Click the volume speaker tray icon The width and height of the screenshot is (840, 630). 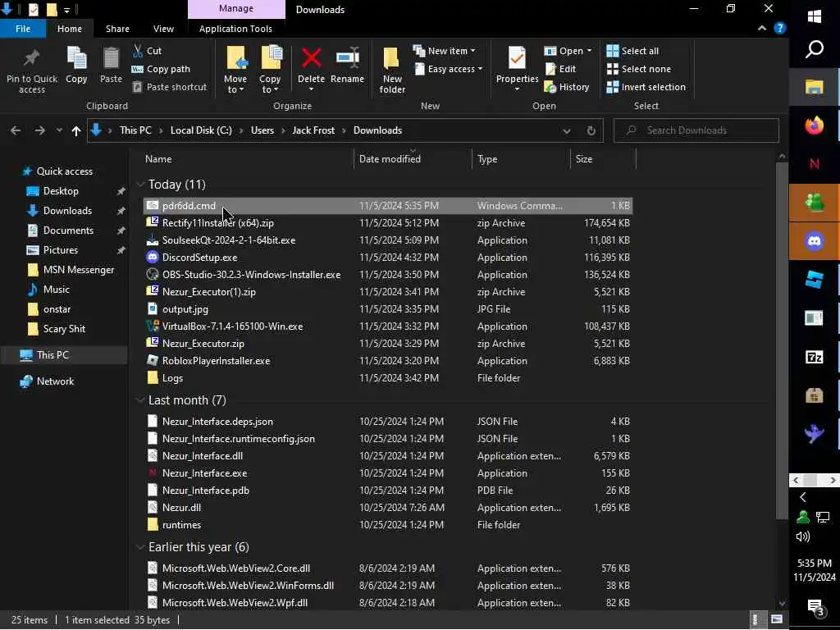click(802, 536)
